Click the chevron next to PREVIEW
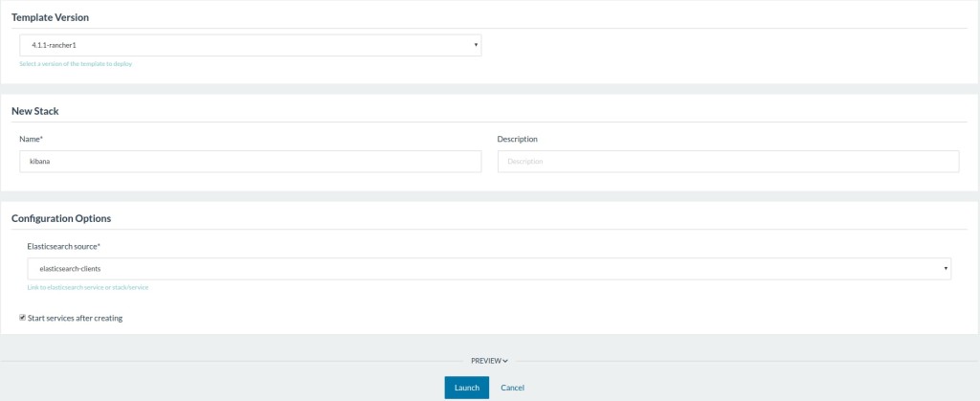Viewport: 980px width, 401px height. [505, 361]
